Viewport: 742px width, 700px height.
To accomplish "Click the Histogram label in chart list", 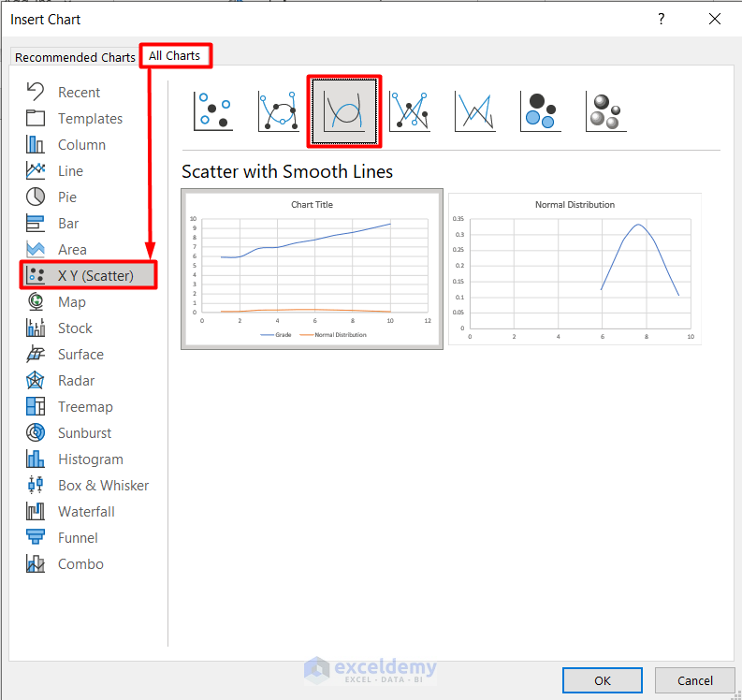I will click(91, 459).
